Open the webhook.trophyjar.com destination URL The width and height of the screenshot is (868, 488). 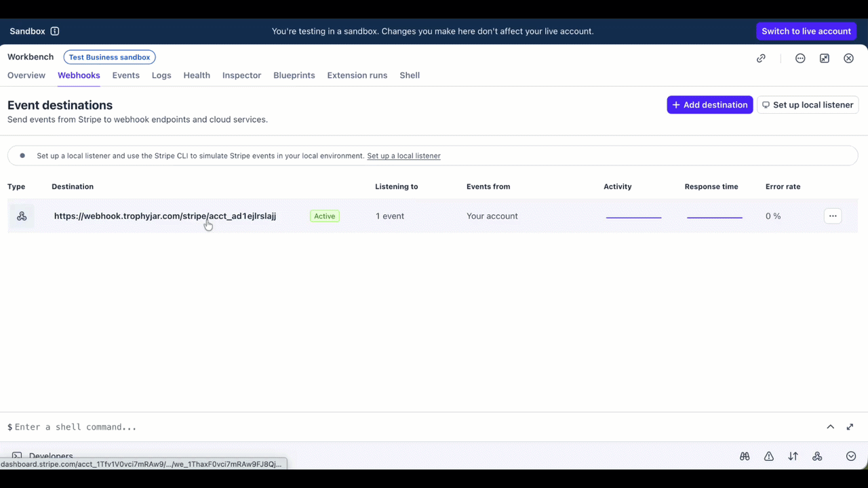click(x=165, y=216)
